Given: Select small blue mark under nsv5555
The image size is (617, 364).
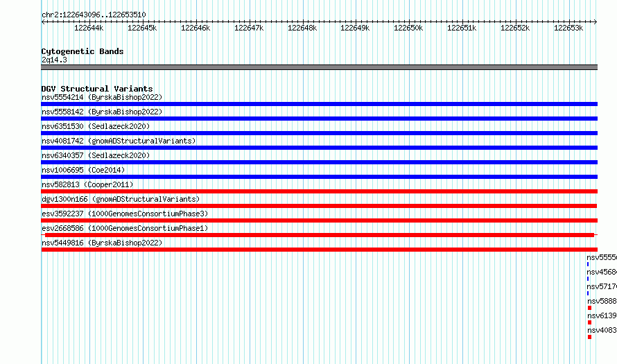Looking at the screenshot, I should point(588,264).
